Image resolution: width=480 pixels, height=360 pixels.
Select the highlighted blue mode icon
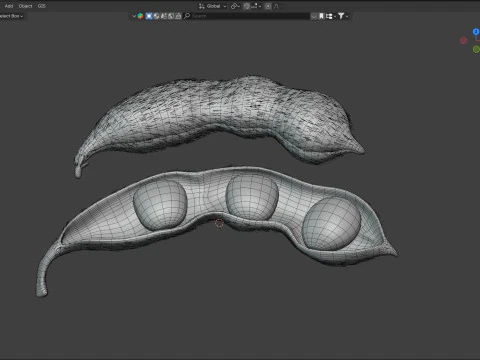(x=149, y=16)
